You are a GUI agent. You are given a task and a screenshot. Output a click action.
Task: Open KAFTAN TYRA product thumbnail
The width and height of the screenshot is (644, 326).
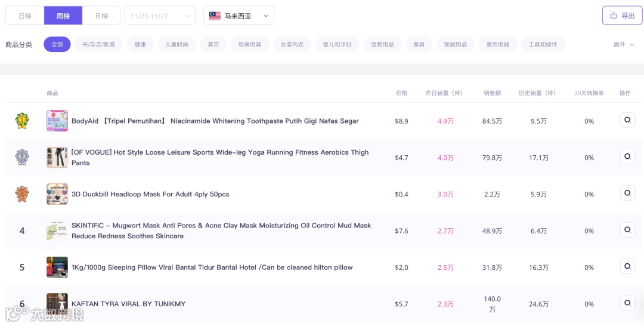click(x=57, y=304)
